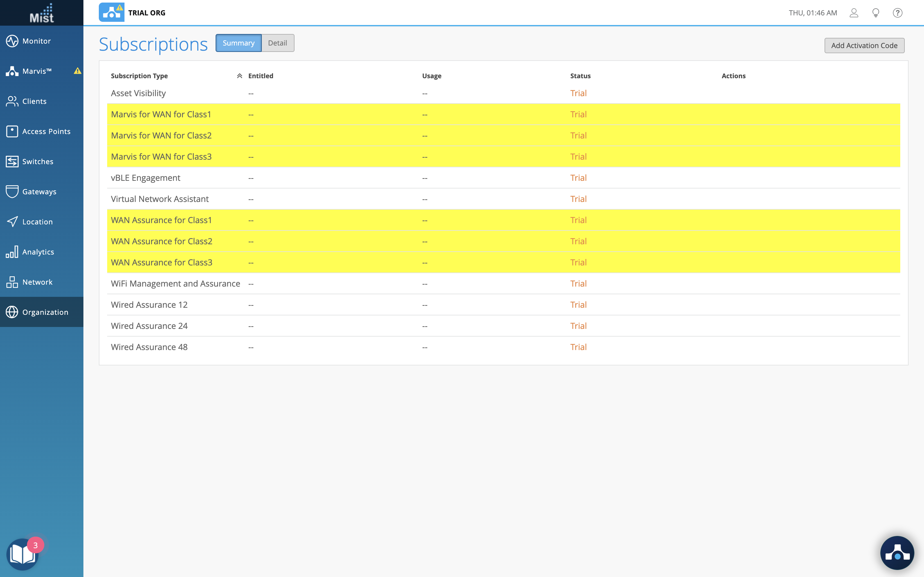Image resolution: width=924 pixels, height=577 pixels.
Task: Open Marvis from the sidebar icon
Action: point(12,71)
